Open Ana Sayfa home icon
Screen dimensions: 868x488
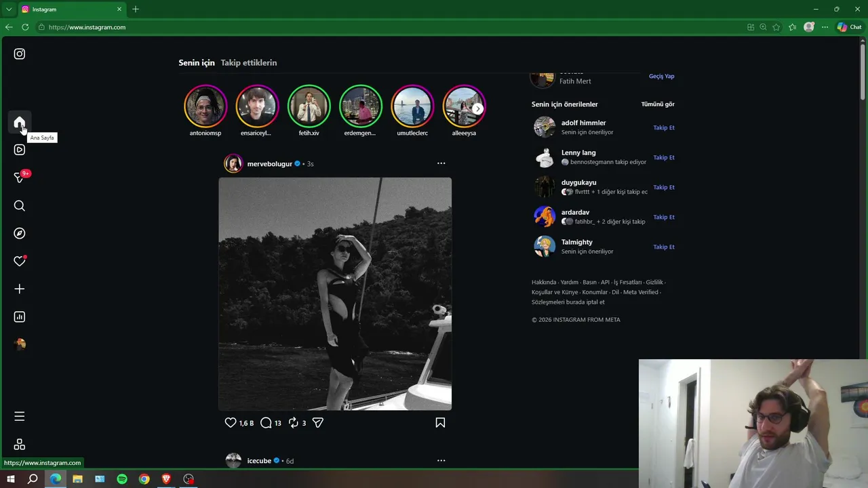click(x=20, y=123)
